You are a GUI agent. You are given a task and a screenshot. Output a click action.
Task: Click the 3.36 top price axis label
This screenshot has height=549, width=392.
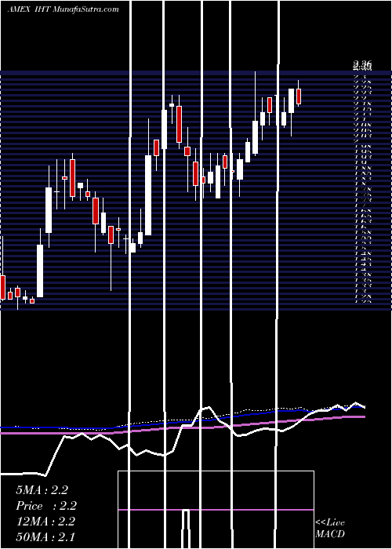pos(362,64)
